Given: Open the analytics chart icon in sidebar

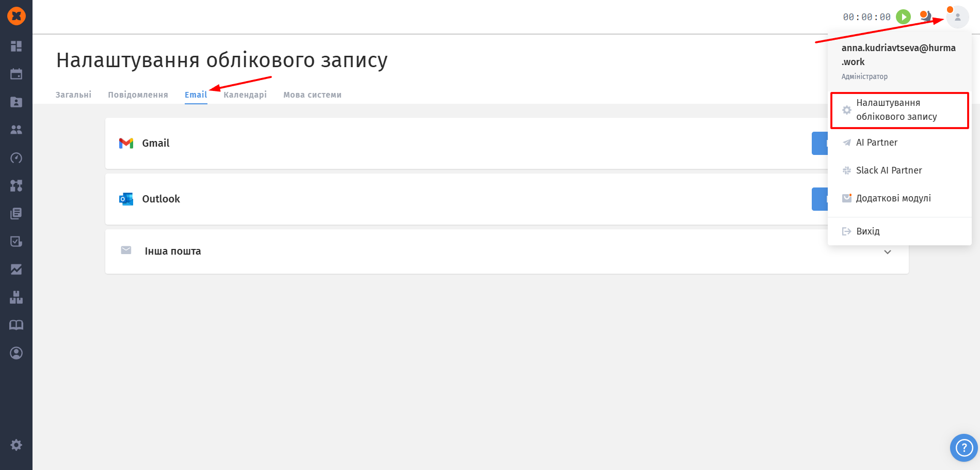Looking at the screenshot, I should click(16, 269).
